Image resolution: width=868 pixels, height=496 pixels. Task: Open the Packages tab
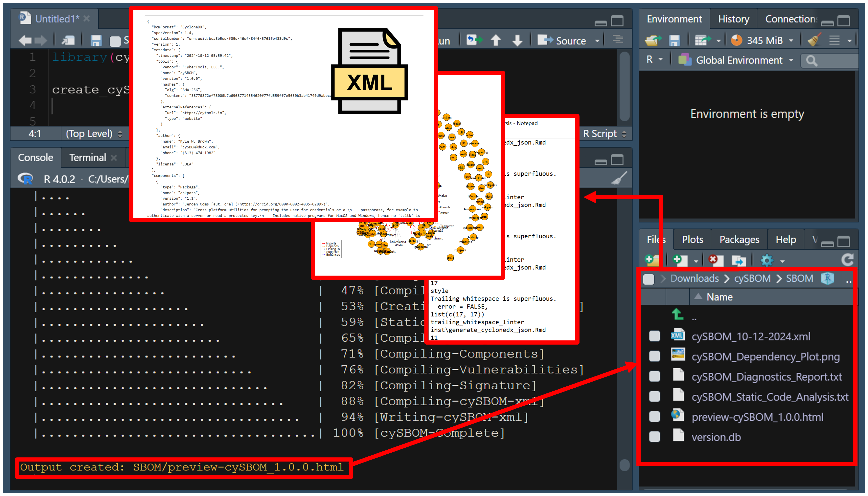[x=739, y=240]
